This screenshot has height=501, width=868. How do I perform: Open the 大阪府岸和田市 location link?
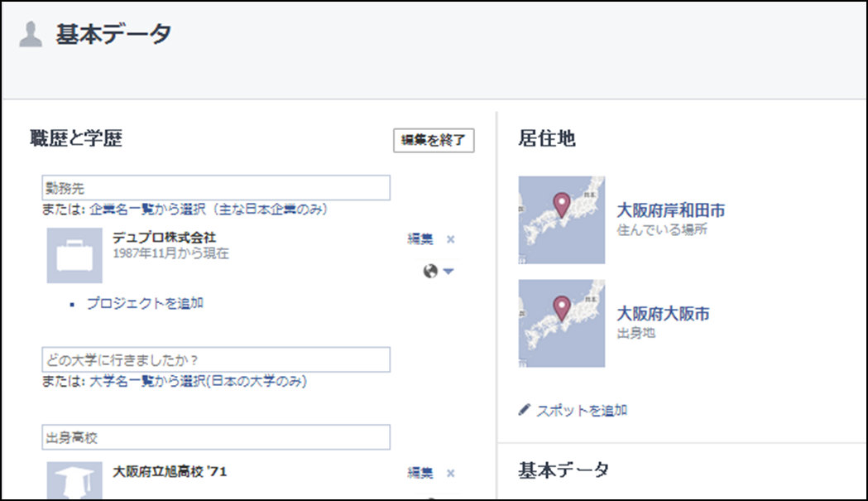tap(671, 210)
